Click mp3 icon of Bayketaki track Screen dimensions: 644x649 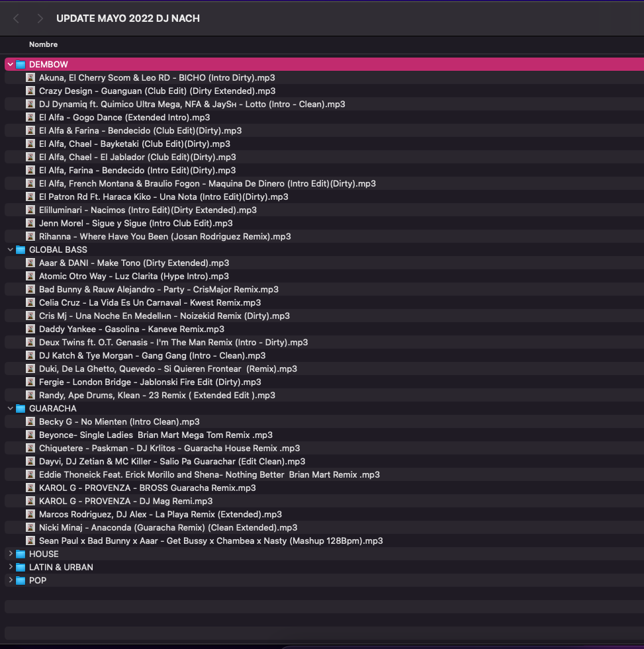point(30,144)
